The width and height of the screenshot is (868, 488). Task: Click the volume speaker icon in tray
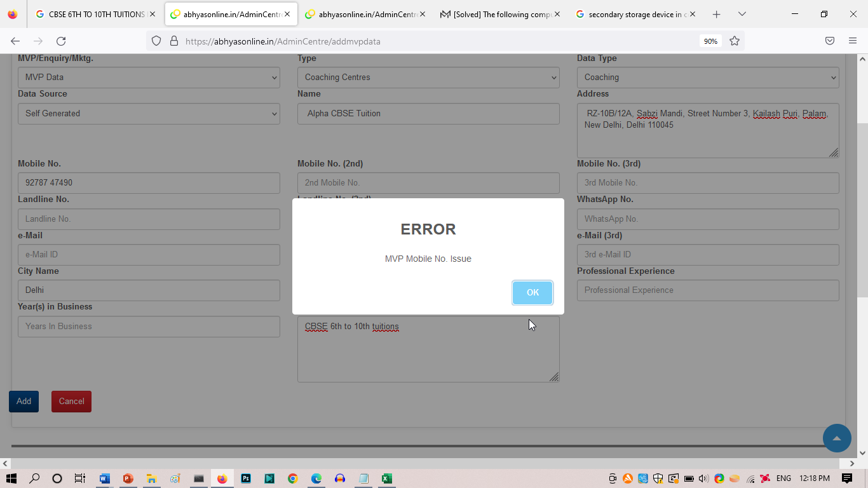click(x=703, y=478)
